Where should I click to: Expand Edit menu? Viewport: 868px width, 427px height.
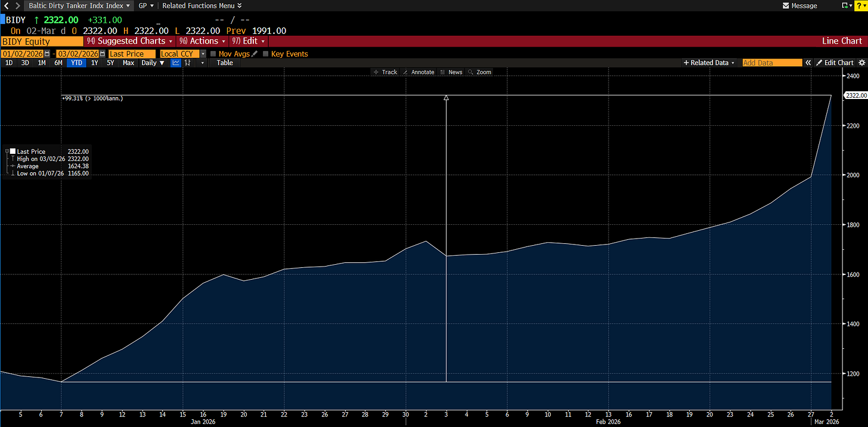[249, 41]
